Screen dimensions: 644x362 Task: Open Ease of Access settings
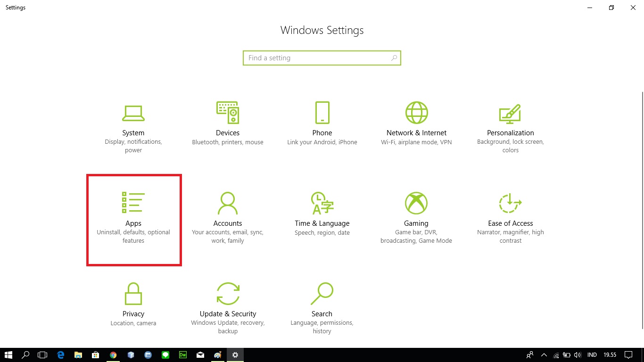[511, 217]
